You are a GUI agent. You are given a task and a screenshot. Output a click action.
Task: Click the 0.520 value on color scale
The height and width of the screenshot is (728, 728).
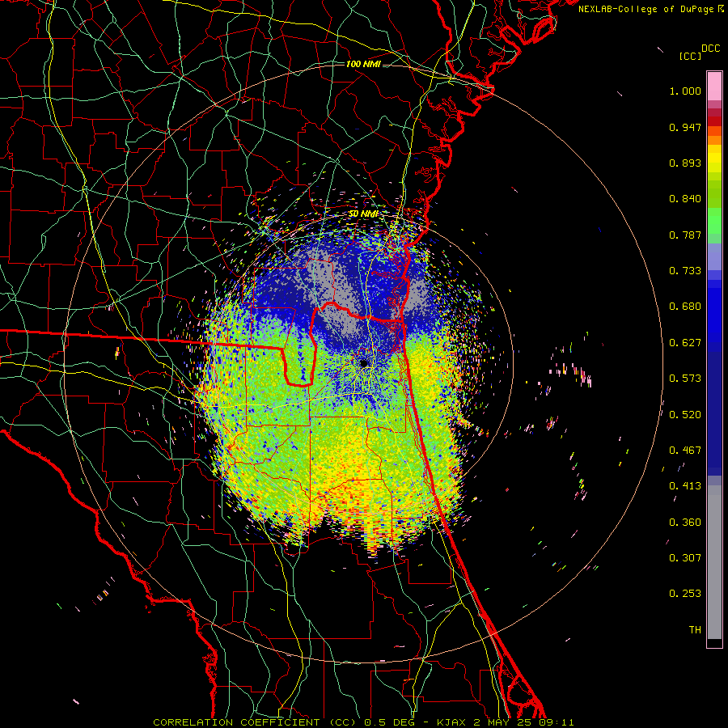(x=685, y=415)
